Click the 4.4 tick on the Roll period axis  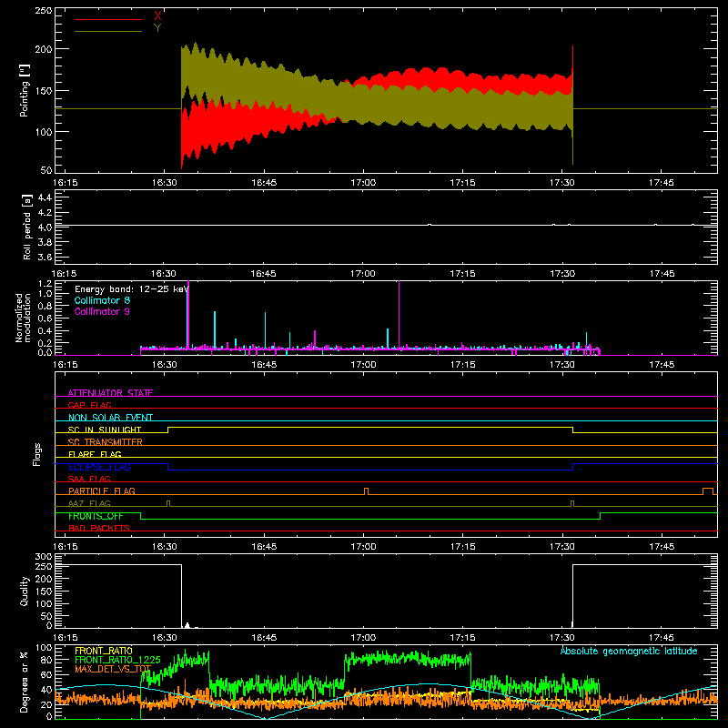[x=45, y=197]
